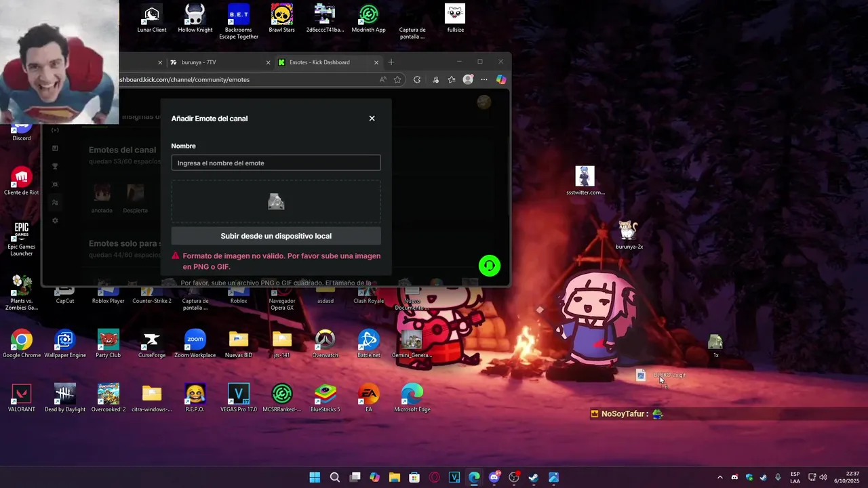868x488 pixels.
Task: Open the Discord desktop shortcut
Action: 22,132
